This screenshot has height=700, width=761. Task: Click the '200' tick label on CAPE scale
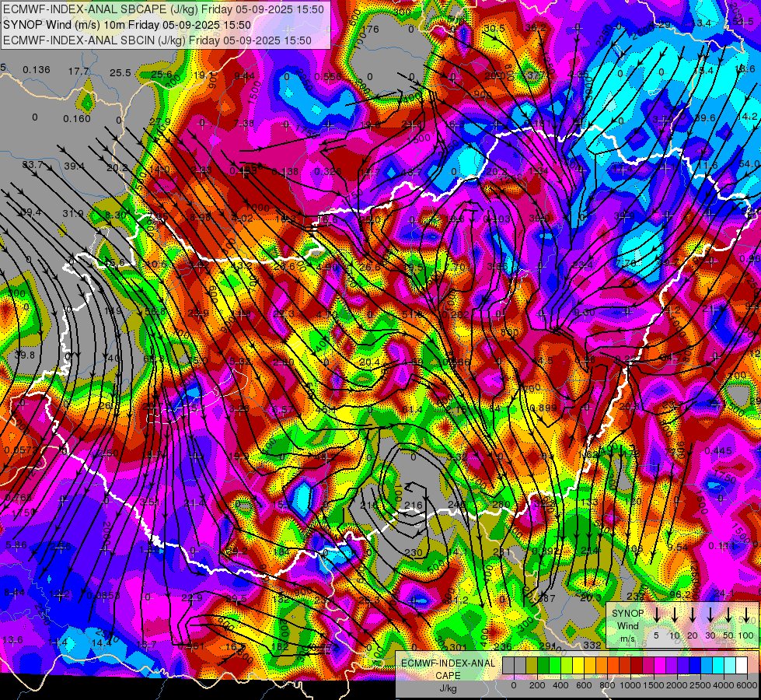click(537, 685)
